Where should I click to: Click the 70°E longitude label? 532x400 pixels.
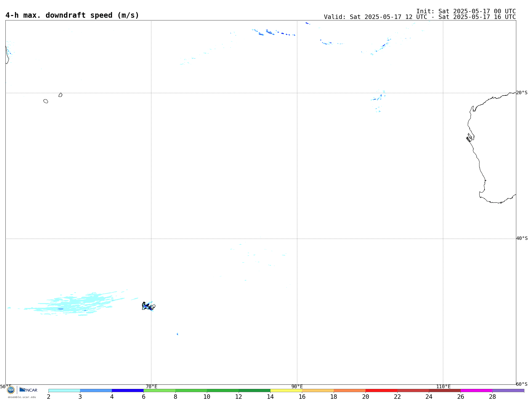(x=151, y=387)
